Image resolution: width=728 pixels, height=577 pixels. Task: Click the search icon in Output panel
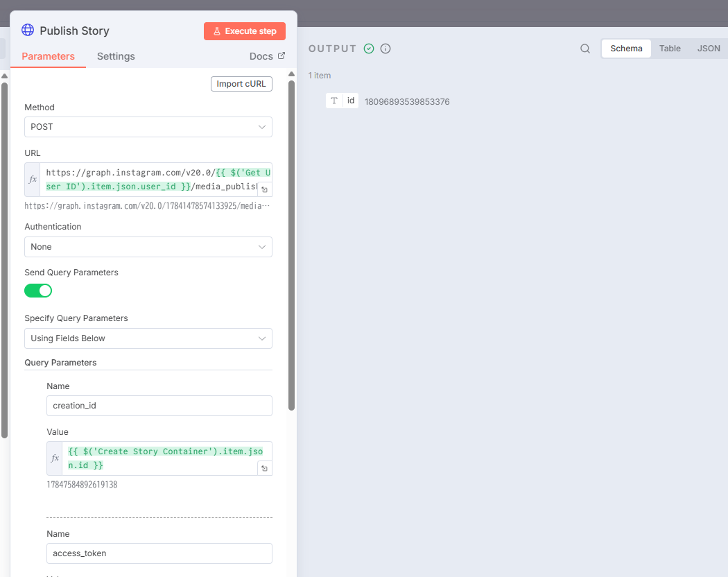pos(585,49)
